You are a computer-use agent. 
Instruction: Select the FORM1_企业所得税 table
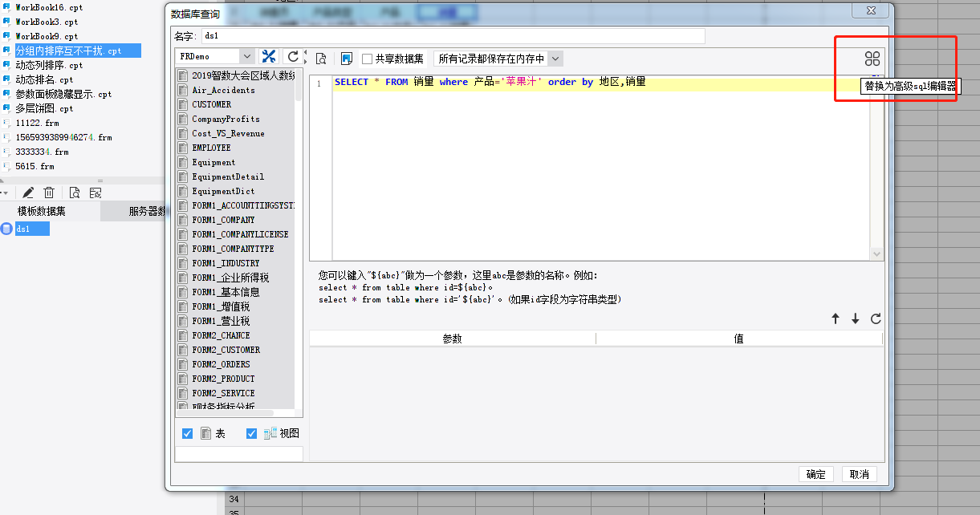click(x=230, y=278)
